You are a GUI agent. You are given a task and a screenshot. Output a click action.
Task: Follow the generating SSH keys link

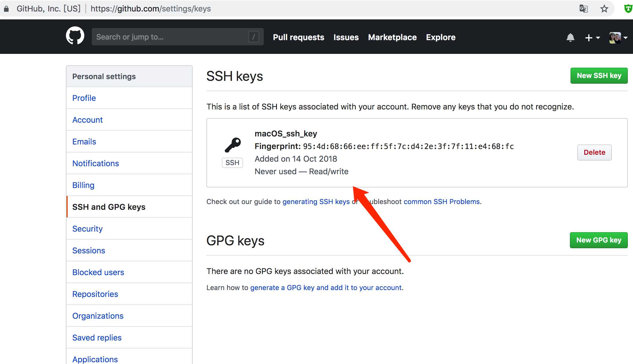point(316,202)
